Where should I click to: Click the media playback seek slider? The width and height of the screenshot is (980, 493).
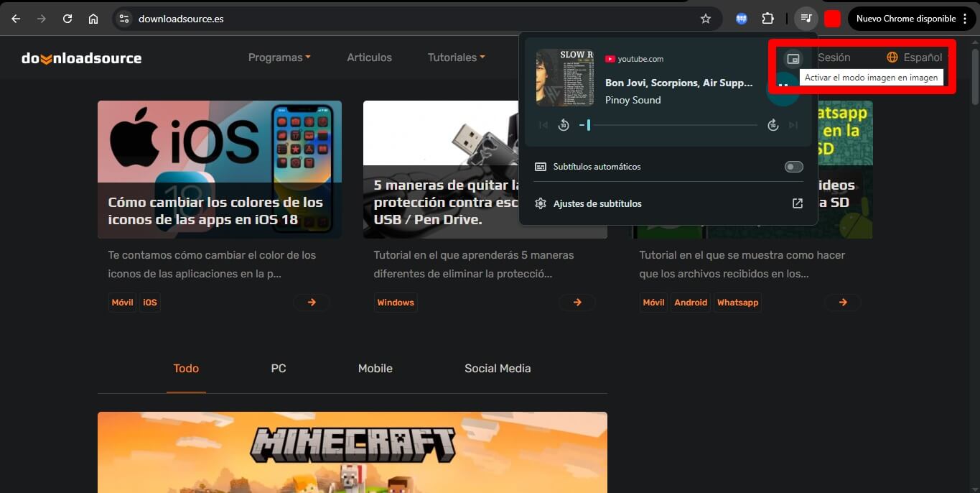pyautogui.click(x=668, y=125)
